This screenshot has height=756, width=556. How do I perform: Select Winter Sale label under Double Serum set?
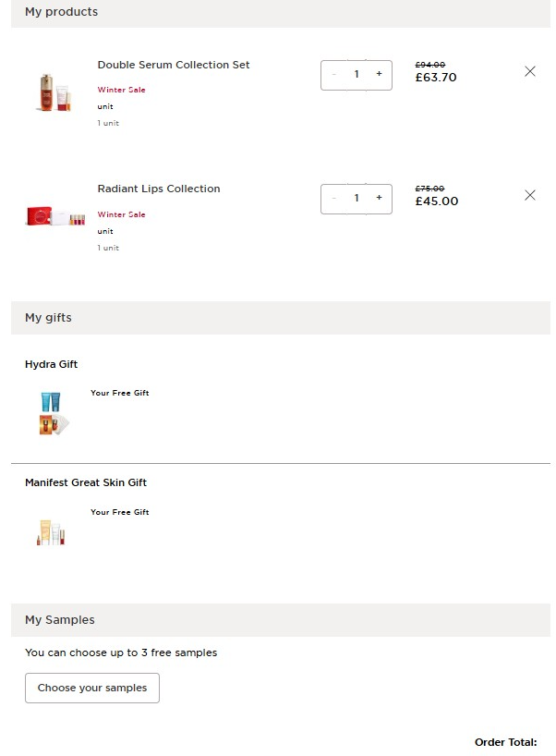(122, 90)
